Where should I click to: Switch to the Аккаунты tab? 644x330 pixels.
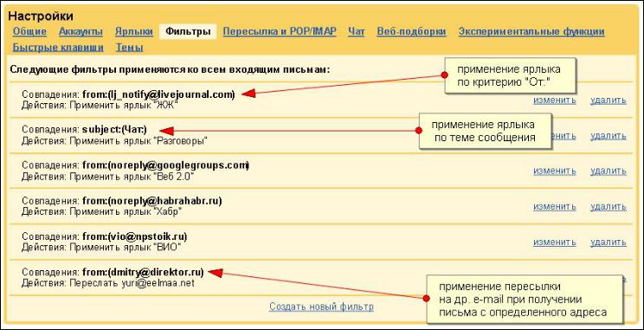(80, 32)
